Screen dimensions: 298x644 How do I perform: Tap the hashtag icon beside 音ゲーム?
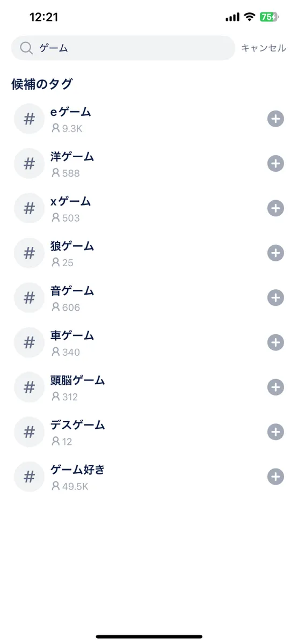29,297
